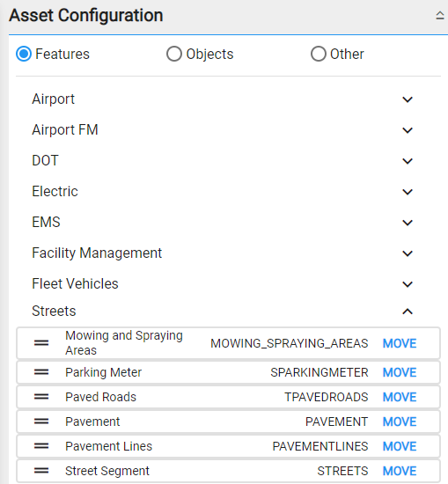Expand the Airport group chevron
Viewport: 448px width, 484px height.
tap(408, 99)
